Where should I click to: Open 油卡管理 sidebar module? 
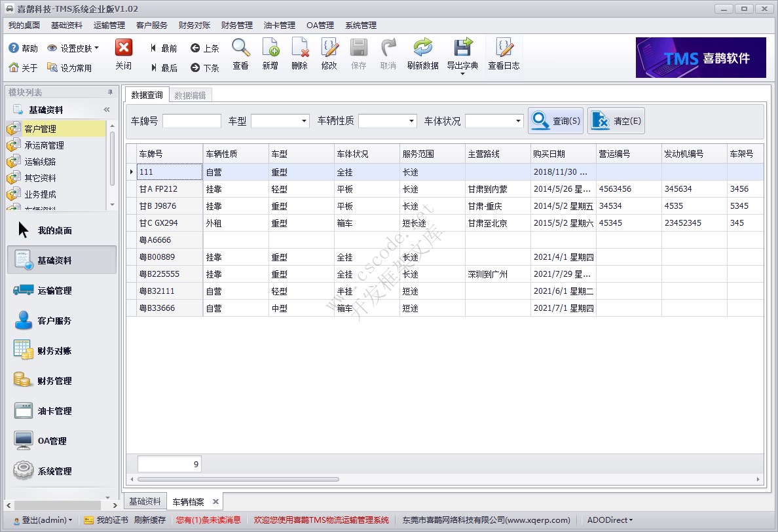pyautogui.click(x=62, y=411)
